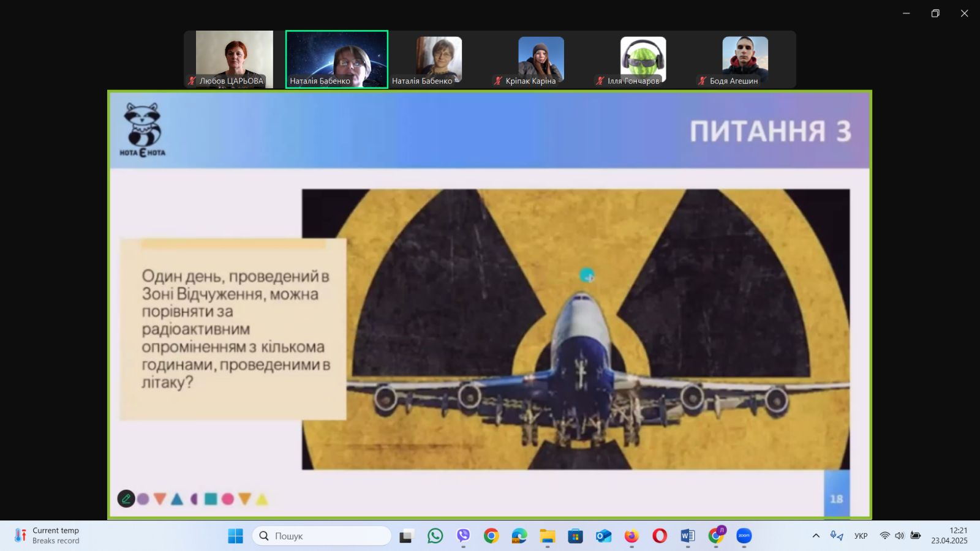
Task: Select Кріпак Каріна participant video thumbnail
Action: point(541,60)
